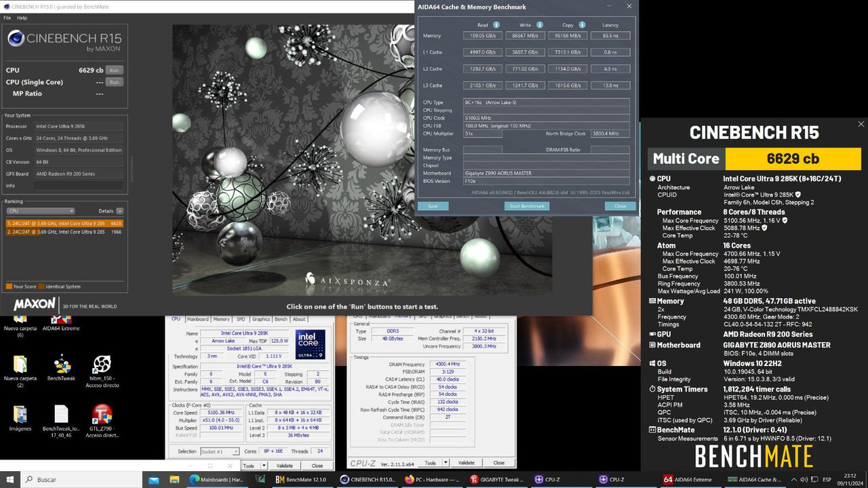
Task: Select second ranking row scoring 1966
Action: (x=64, y=232)
